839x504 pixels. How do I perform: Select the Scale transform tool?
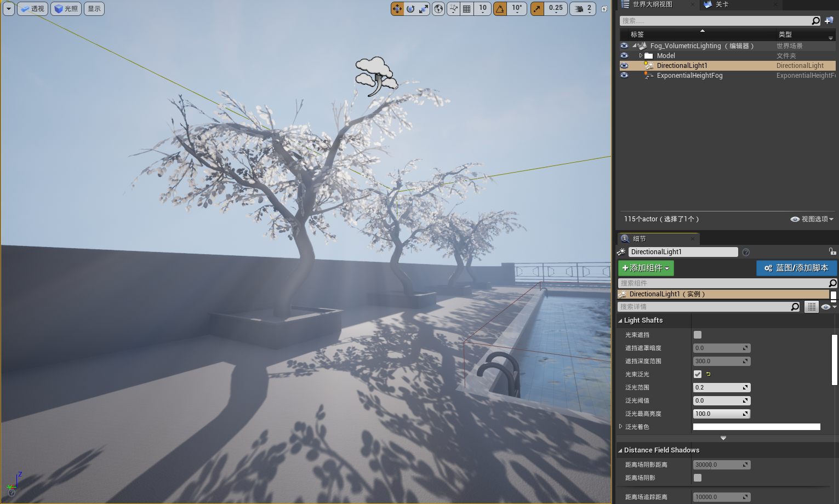coord(422,8)
